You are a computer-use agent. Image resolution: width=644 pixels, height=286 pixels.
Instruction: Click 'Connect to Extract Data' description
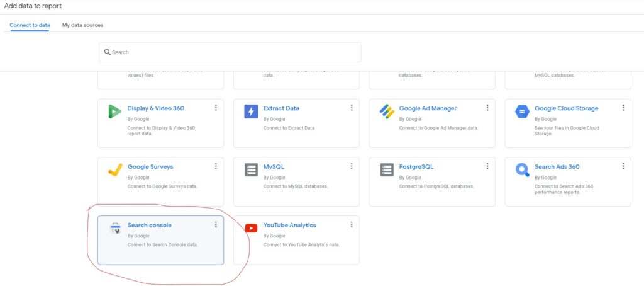click(x=289, y=128)
